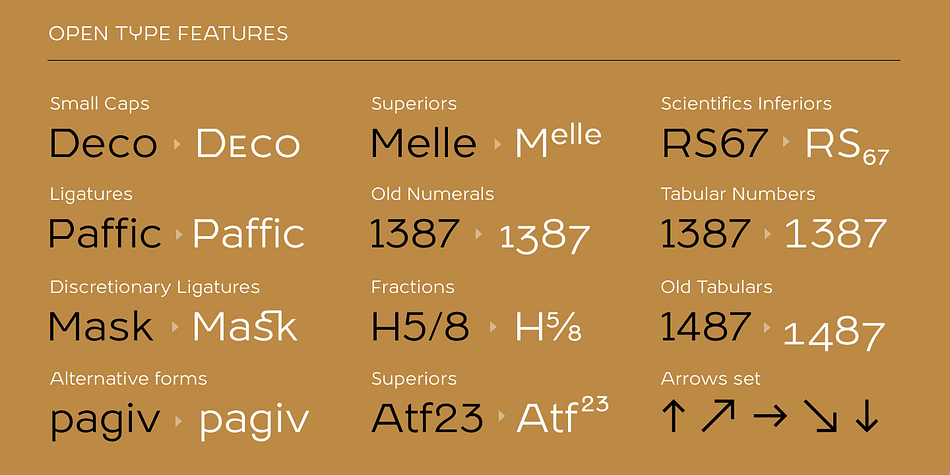Click the triangle between RS67 samples
This screenshot has height=475, width=950.
coord(786,142)
